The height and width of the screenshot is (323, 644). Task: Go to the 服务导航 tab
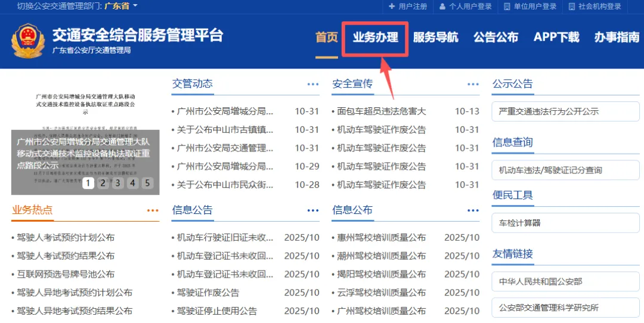coord(435,38)
